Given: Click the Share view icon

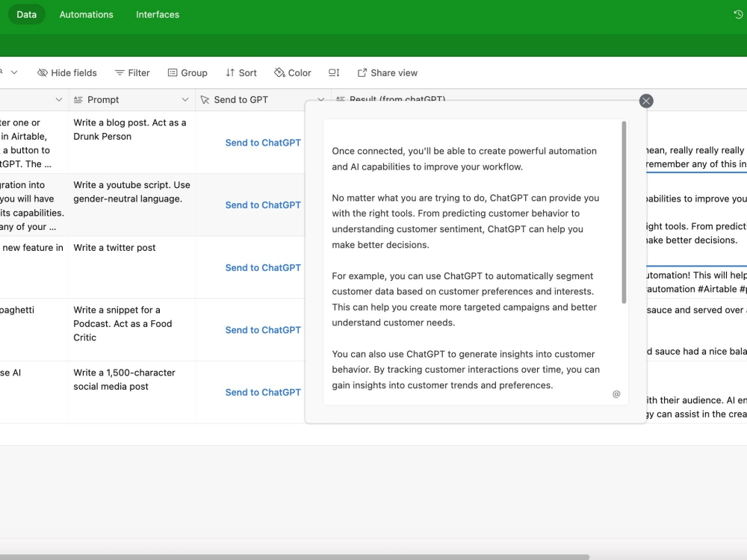Looking at the screenshot, I should point(362,72).
